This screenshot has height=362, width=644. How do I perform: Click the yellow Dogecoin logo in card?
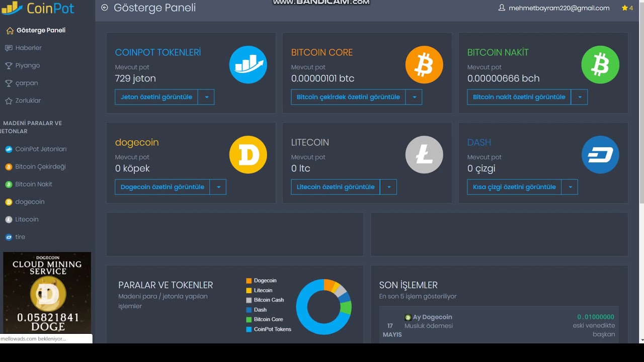coord(248,155)
